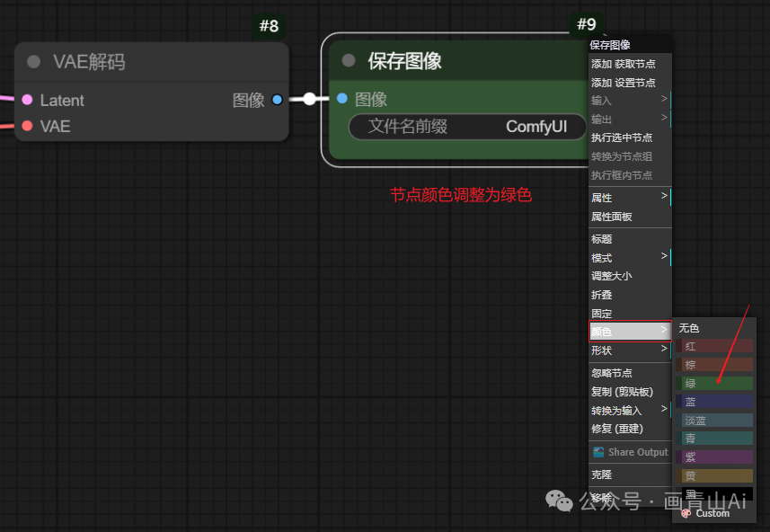Choose 转换为节点组 in context menu
This screenshot has height=532, width=770.
click(630, 156)
